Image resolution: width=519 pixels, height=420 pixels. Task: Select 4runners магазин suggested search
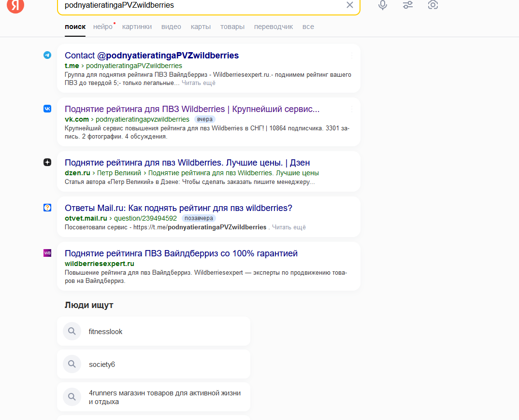point(154,396)
